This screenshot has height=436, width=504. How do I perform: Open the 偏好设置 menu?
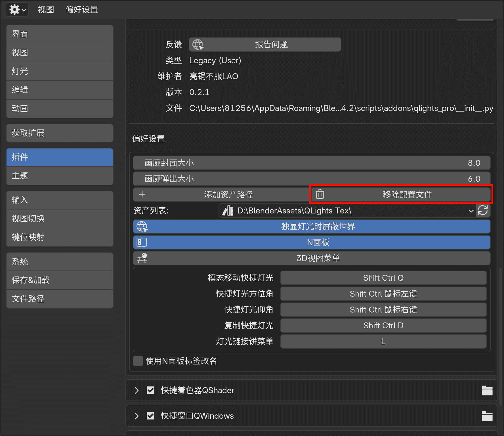[x=82, y=10]
